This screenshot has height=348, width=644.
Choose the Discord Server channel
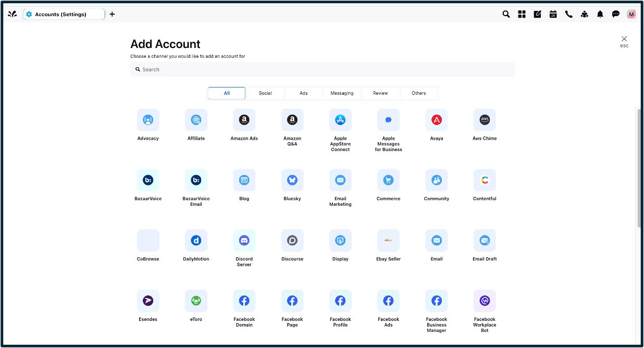point(244,241)
